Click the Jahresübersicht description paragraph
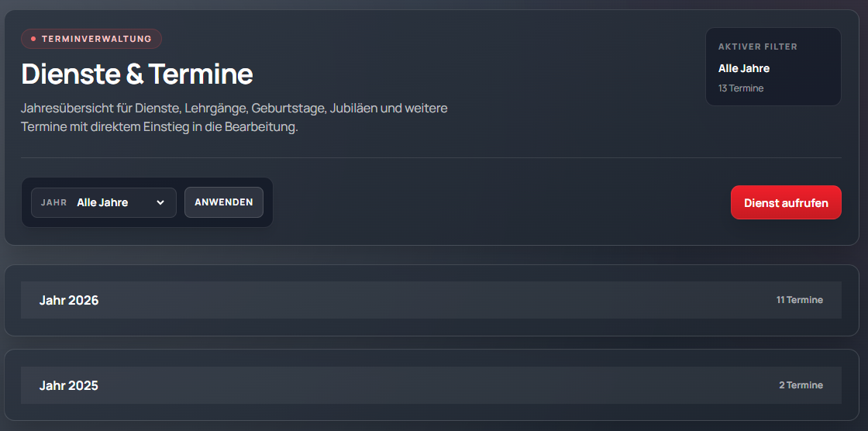The width and height of the screenshot is (868, 431). [x=234, y=118]
